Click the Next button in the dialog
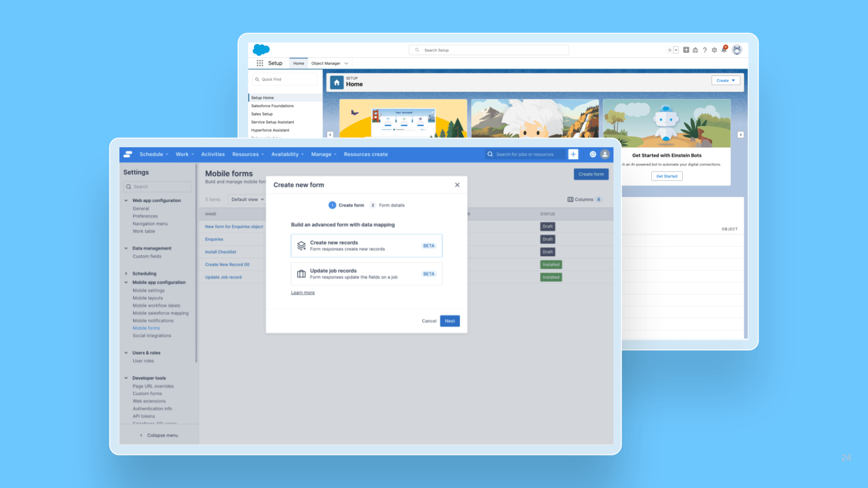The image size is (868, 488). [450, 321]
